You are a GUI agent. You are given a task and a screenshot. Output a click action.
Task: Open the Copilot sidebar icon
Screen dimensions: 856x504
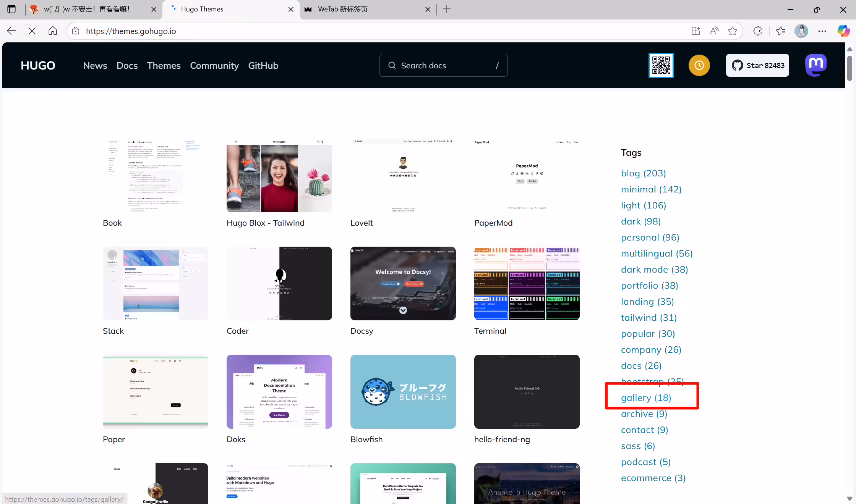843,31
